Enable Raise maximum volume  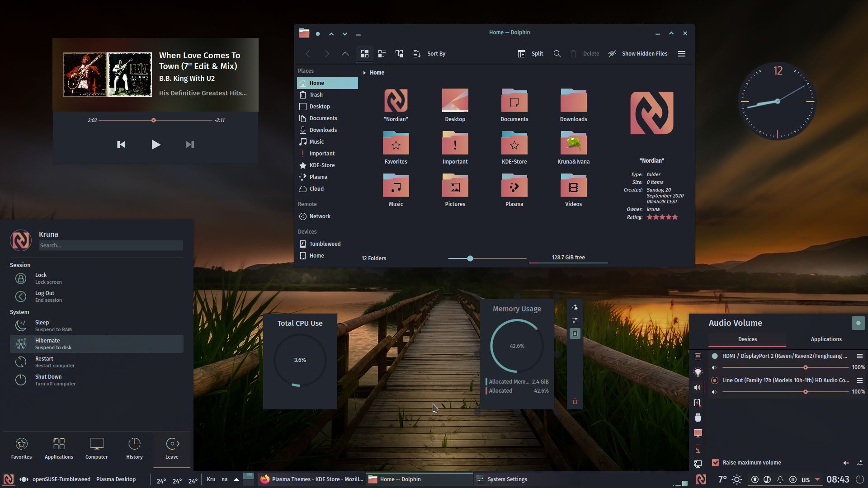(716, 462)
